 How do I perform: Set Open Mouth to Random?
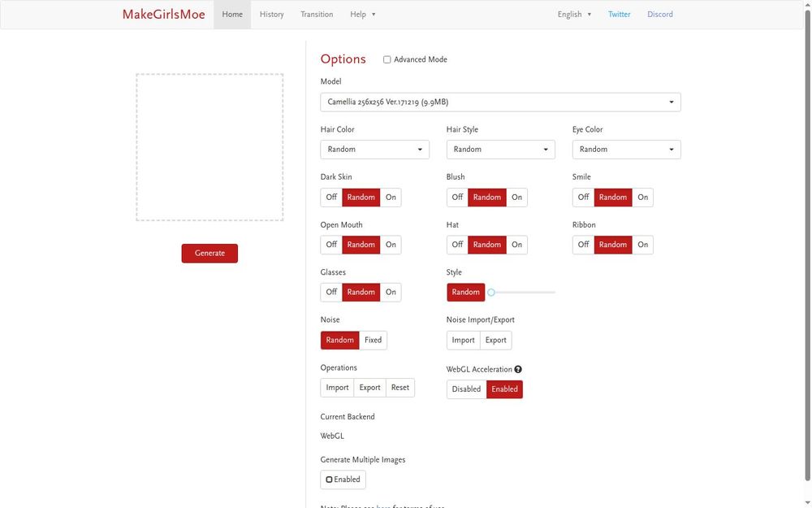[361, 245]
